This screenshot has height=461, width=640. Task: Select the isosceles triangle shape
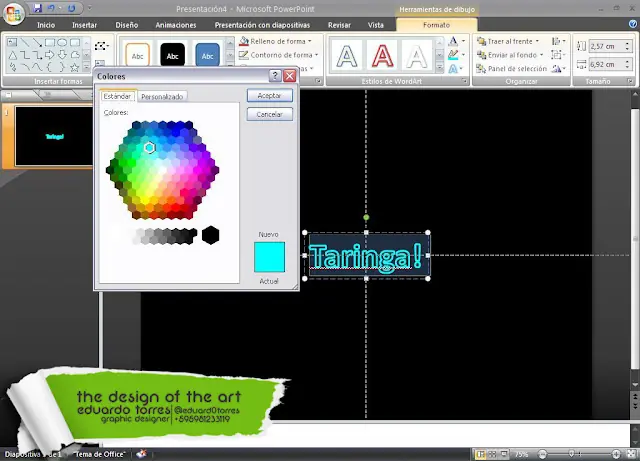[12, 55]
